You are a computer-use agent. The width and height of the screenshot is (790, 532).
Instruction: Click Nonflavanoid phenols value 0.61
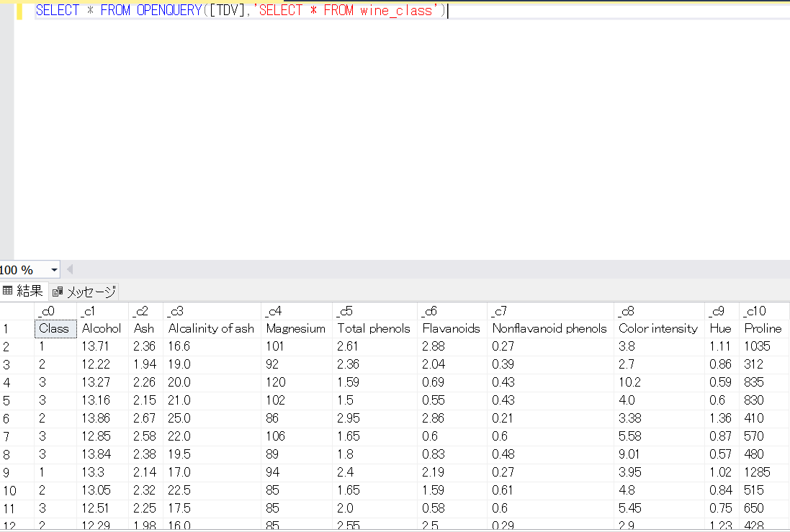click(551, 490)
